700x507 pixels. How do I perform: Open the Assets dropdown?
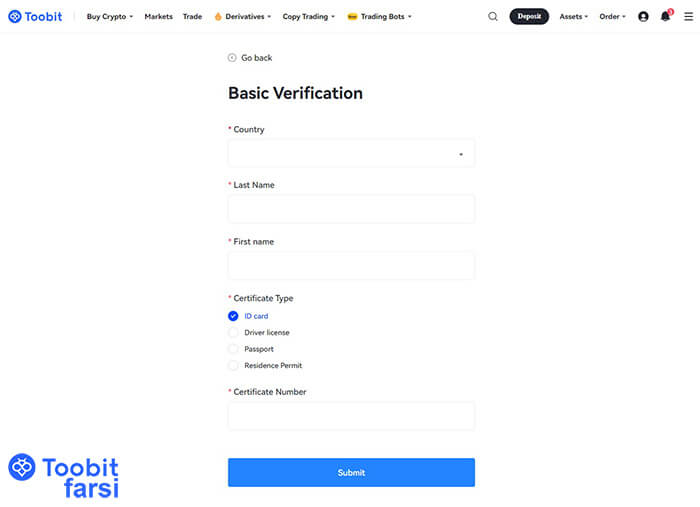coord(574,17)
